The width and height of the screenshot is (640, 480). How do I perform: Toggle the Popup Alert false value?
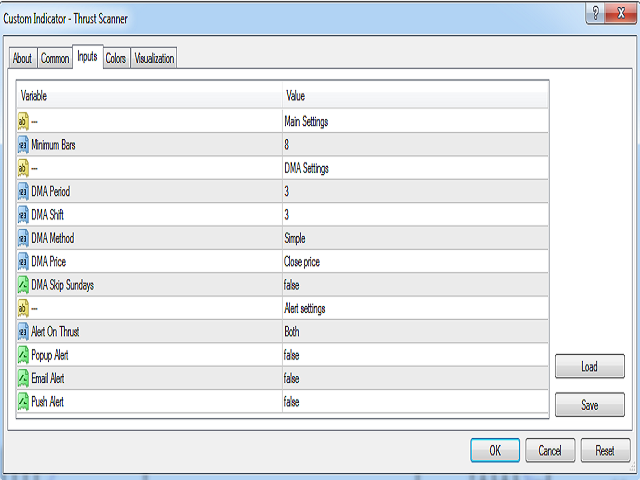(292, 355)
